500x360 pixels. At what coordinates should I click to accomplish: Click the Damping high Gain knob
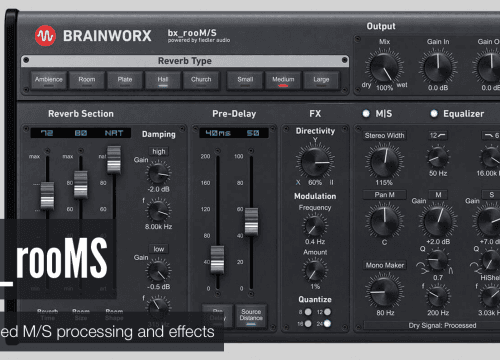(158, 173)
